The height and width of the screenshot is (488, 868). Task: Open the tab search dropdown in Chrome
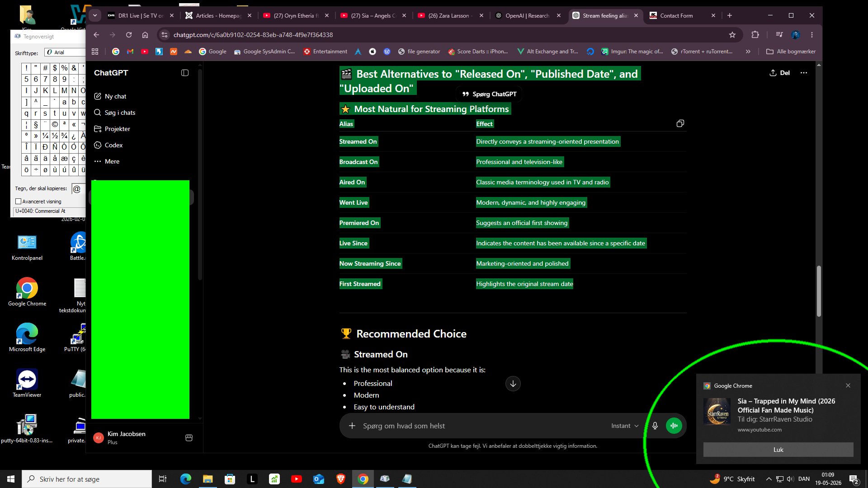[95, 15]
